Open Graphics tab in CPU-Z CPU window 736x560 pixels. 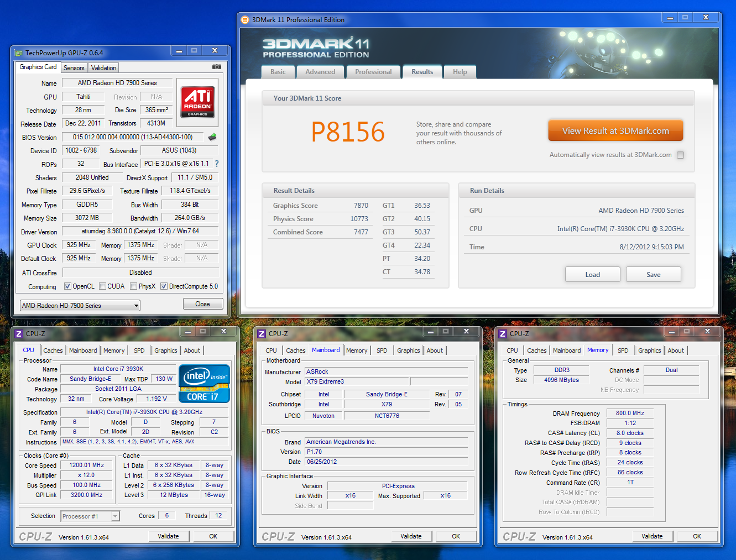point(166,350)
